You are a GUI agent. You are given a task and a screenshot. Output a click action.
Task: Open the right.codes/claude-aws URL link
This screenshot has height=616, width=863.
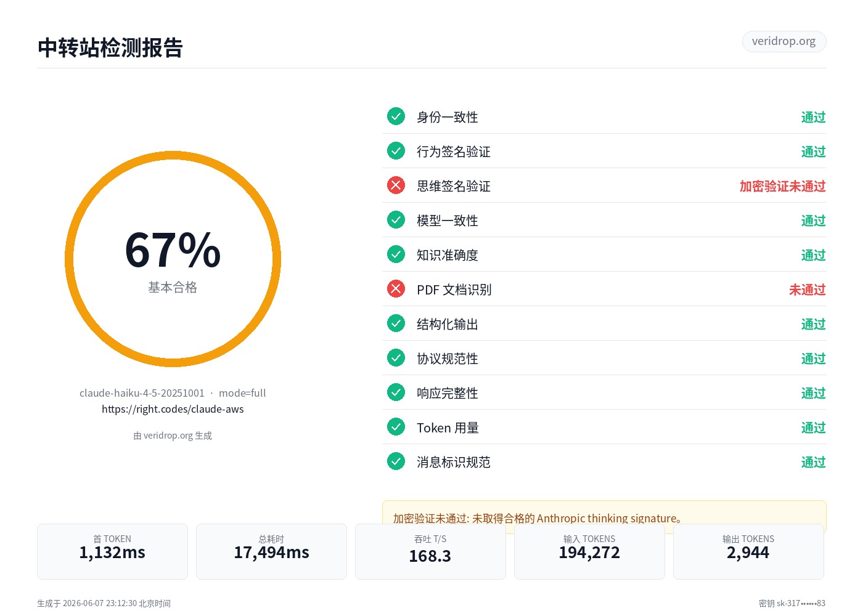173,409
